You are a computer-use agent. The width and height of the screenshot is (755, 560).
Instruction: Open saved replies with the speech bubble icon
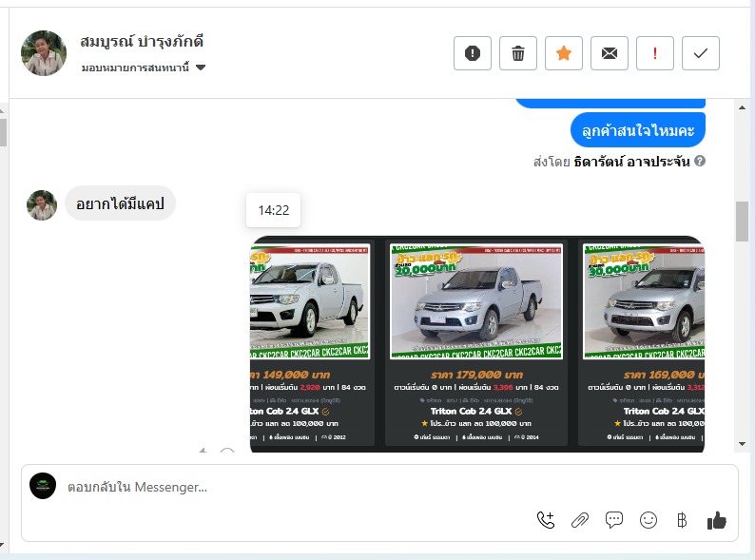pos(614,520)
